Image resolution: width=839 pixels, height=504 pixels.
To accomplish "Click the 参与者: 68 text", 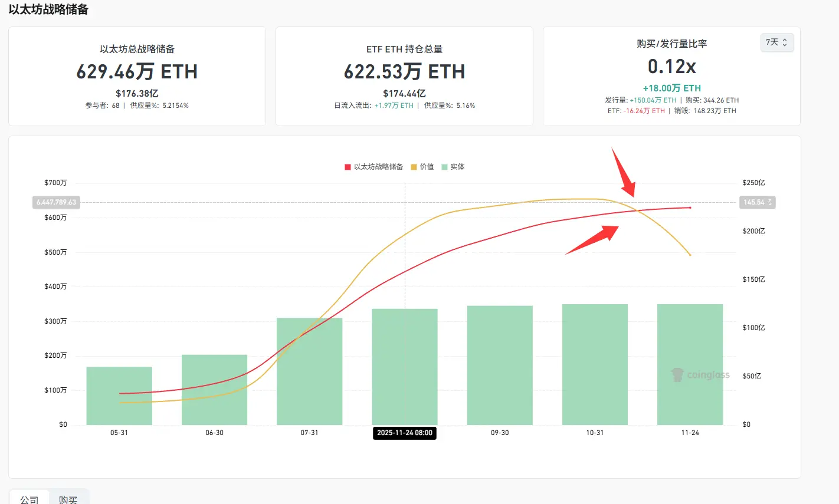I will [x=103, y=106].
